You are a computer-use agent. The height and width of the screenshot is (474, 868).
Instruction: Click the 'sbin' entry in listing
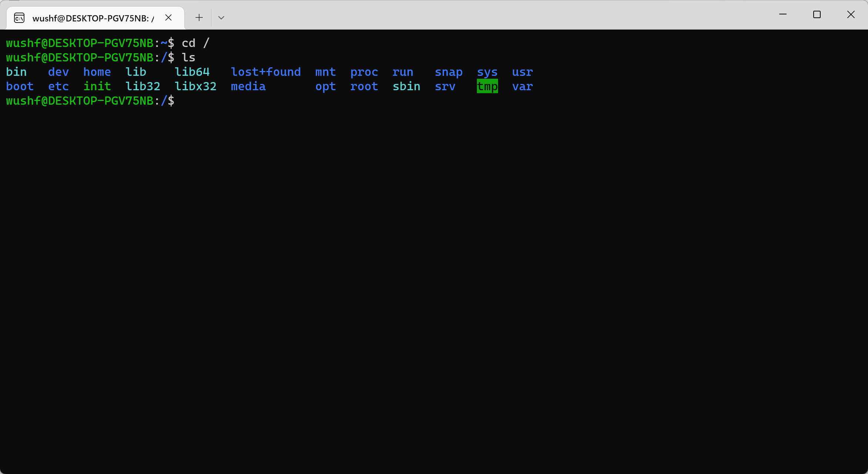coord(407,87)
